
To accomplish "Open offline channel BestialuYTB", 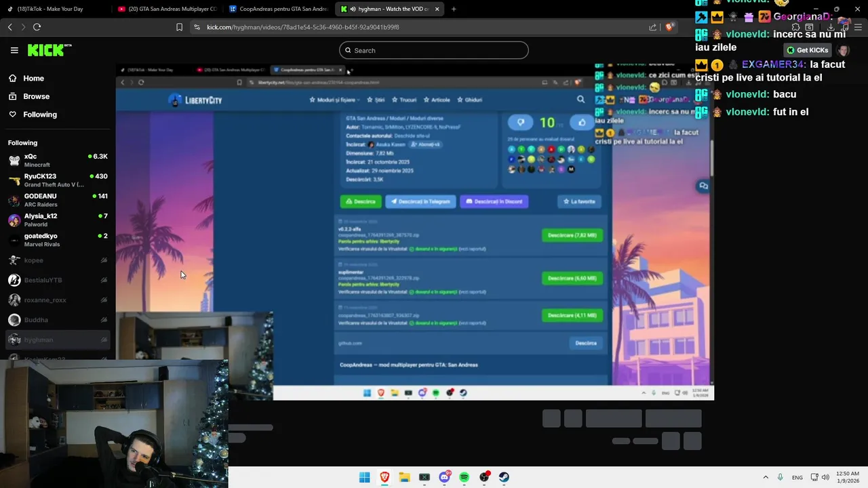I will 58,280.
